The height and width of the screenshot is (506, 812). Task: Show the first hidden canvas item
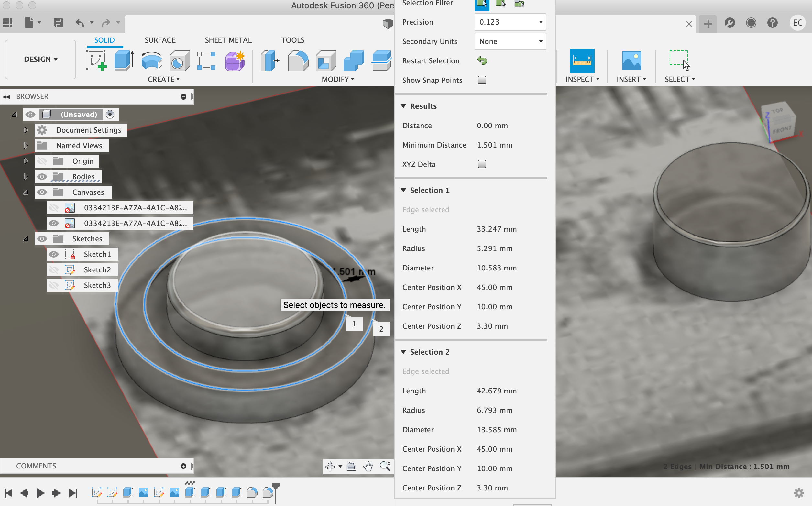click(x=53, y=207)
